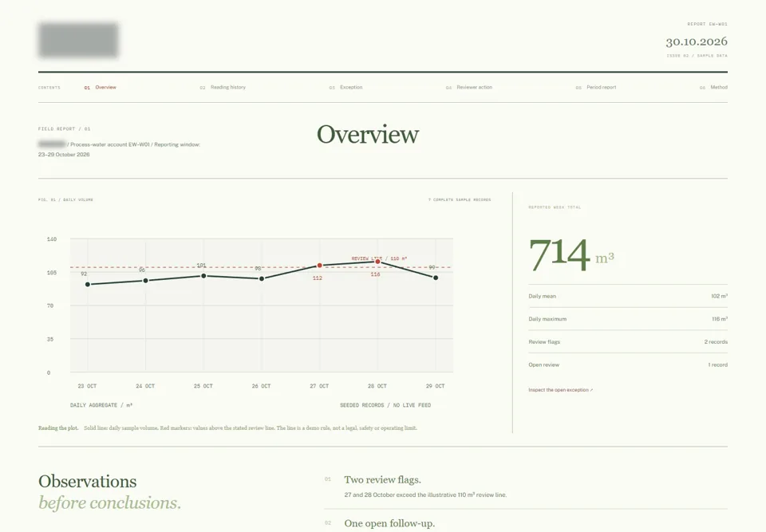Screen dimensions: 766x532
Task: Click the 'REPORTED WEEK TOTAL' label
Action: (x=555, y=207)
